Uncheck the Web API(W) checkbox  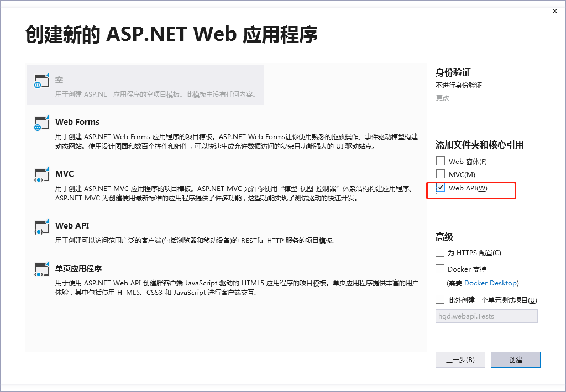click(x=441, y=188)
